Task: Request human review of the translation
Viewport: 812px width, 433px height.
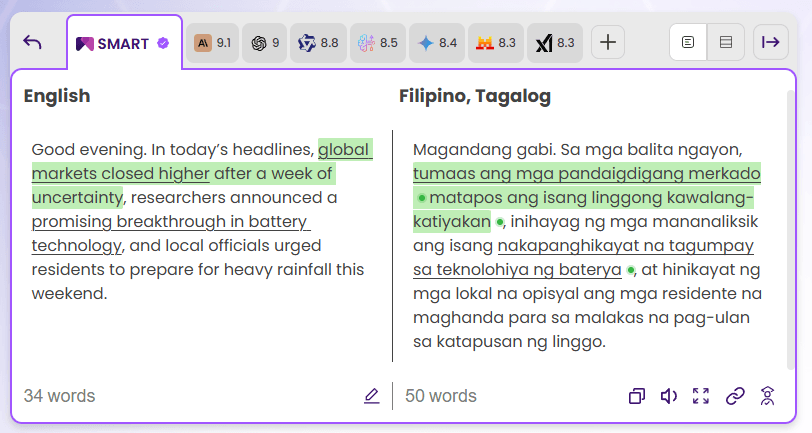Action: [x=767, y=396]
